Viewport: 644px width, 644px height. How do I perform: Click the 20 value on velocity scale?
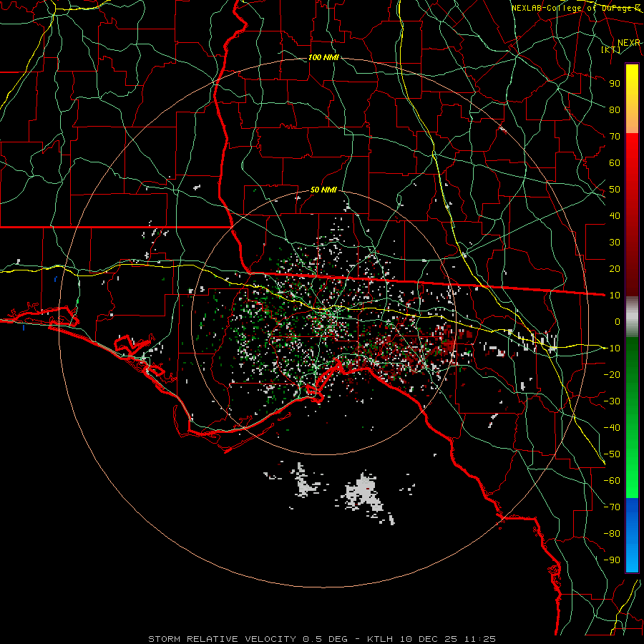coord(615,268)
